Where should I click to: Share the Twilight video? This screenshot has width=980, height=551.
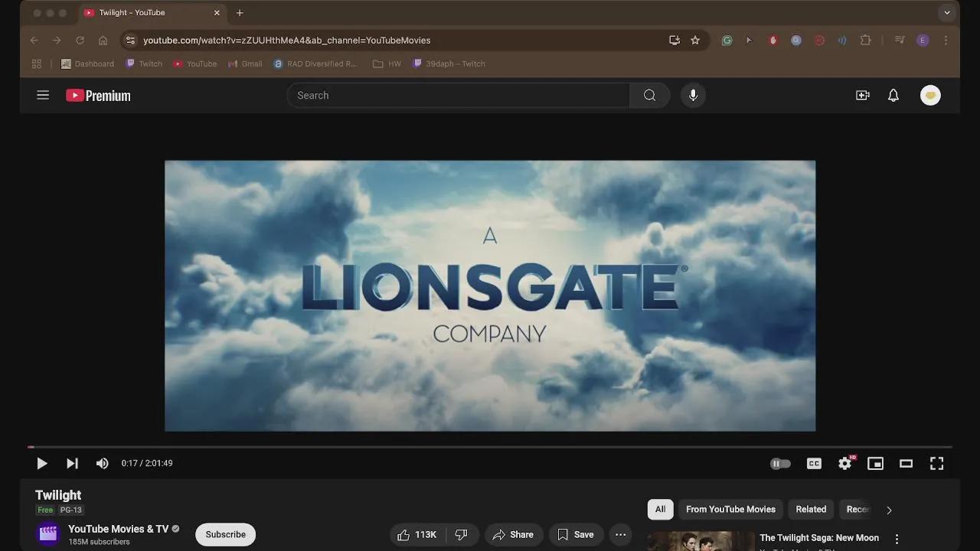[x=513, y=534]
